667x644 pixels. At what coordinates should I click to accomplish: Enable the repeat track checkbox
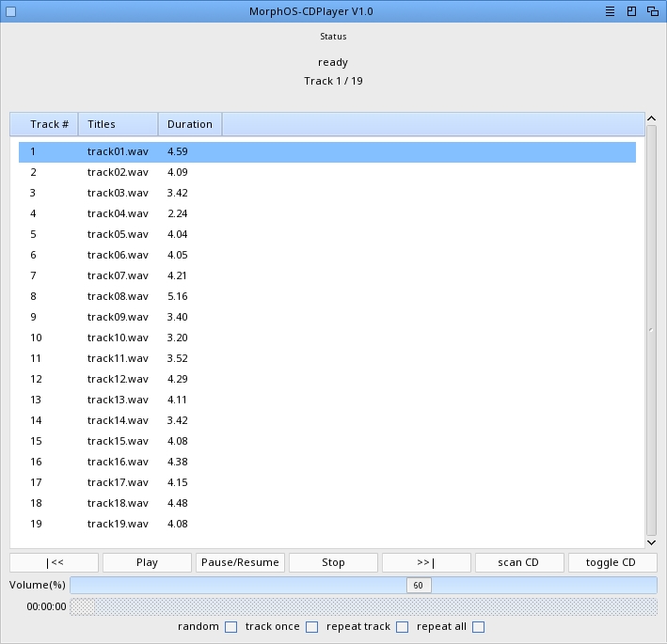(x=403, y=627)
